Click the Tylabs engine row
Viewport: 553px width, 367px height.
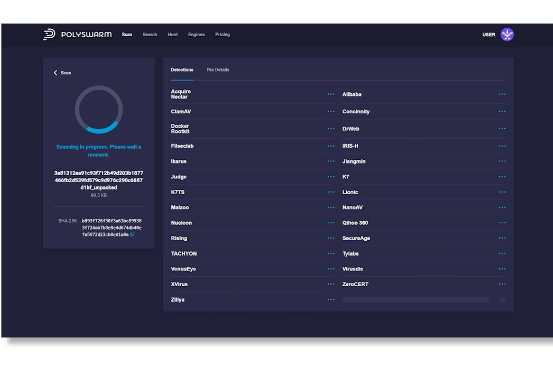(x=424, y=253)
